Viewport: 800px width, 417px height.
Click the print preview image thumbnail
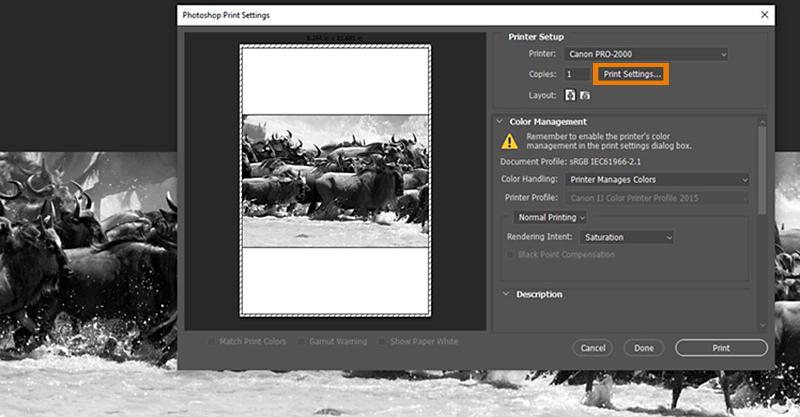(x=335, y=181)
